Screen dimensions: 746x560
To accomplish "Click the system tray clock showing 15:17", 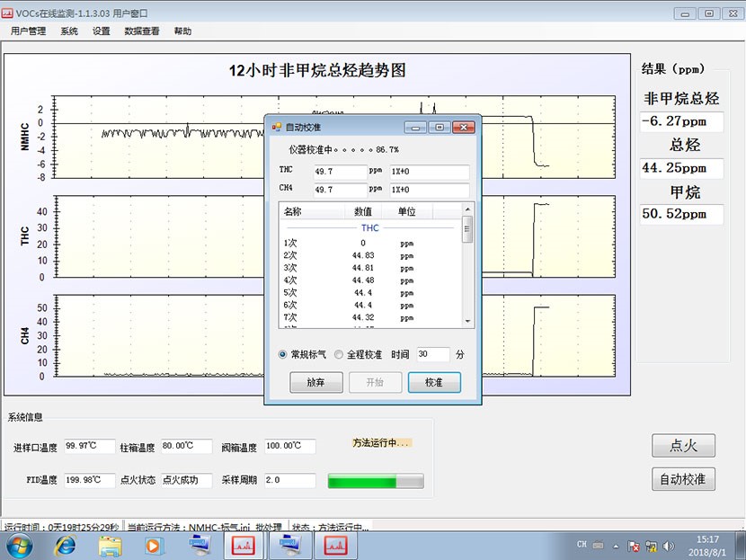I will click(707, 545).
